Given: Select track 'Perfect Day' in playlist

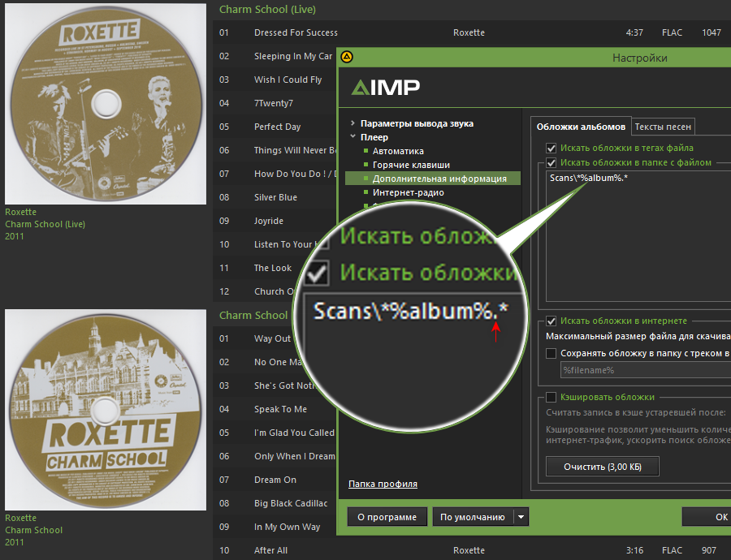Looking at the screenshot, I should tap(277, 127).
